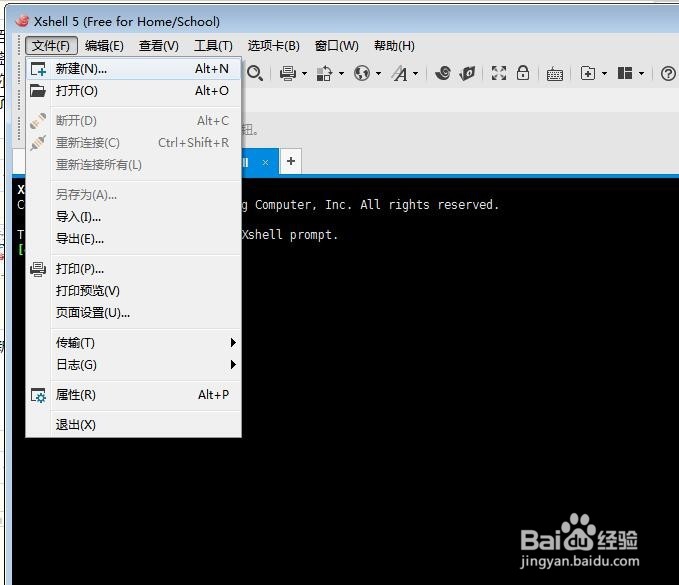
Task: Choose 打印预览(V) menu entry
Action: click(x=133, y=291)
